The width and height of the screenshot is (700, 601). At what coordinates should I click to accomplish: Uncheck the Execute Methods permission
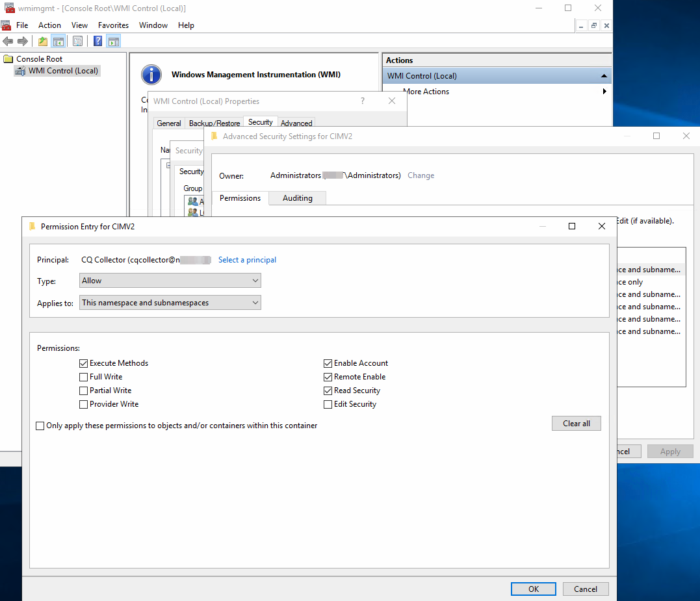click(83, 363)
